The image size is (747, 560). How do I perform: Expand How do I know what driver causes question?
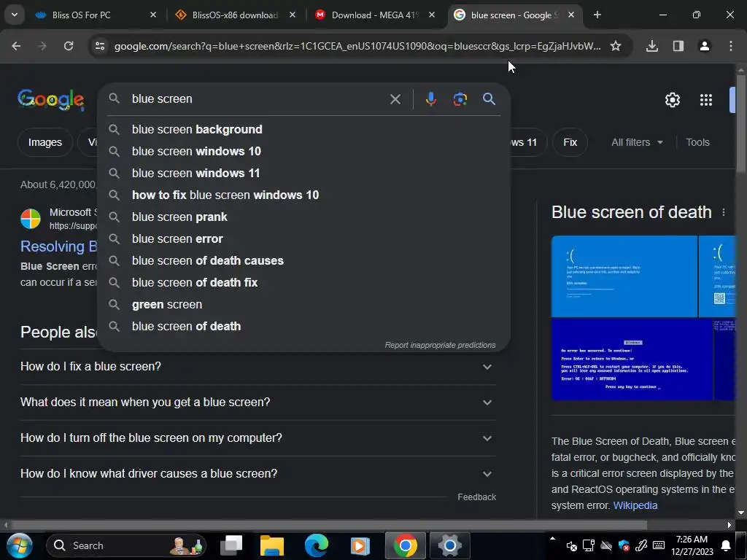pos(258,474)
